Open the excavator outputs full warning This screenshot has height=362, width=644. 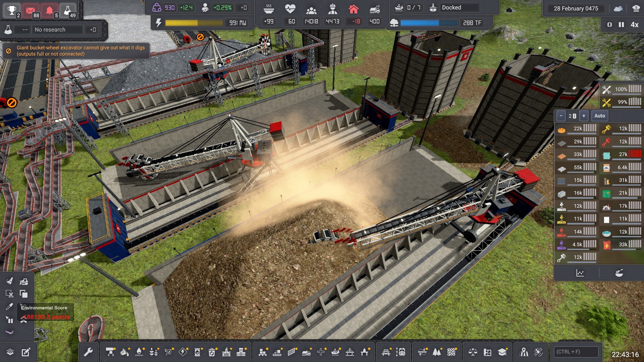pos(76,51)
